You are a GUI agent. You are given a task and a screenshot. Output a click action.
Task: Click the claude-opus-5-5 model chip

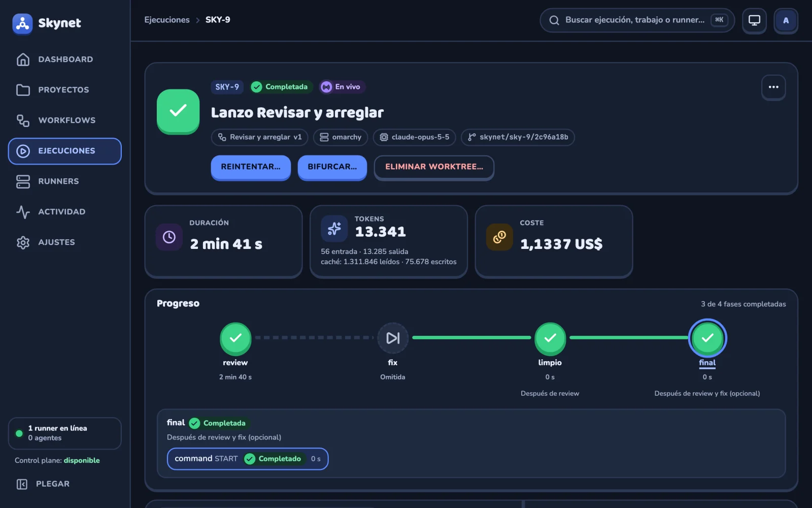click(414, 137)
